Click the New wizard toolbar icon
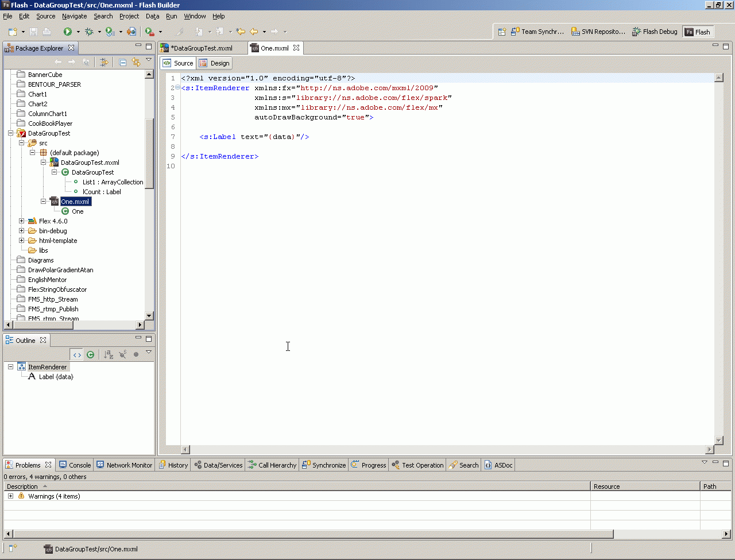The image size is (735, 560). [13, 32]
